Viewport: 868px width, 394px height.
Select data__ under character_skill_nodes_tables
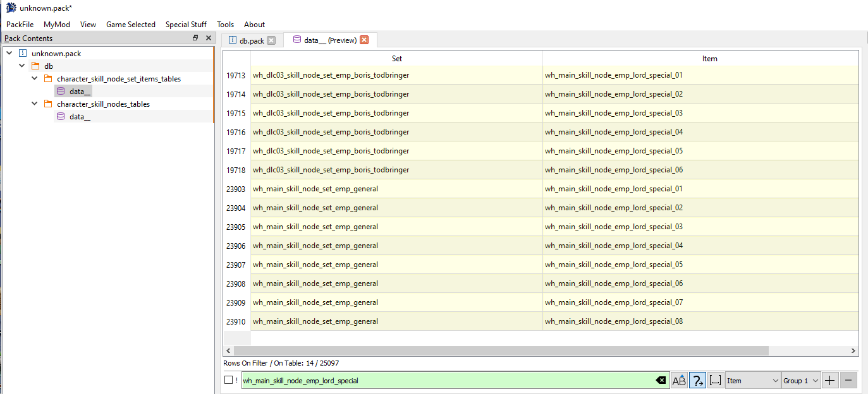click(x=80, y=117)
